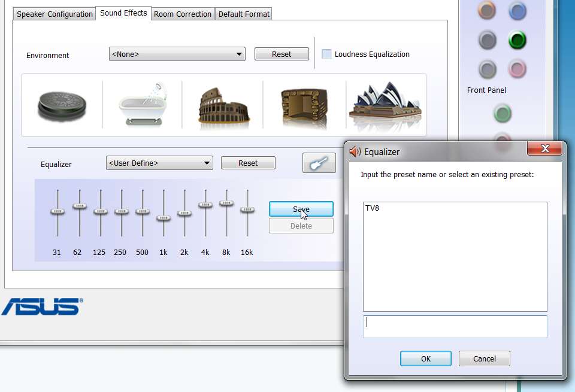Click the 1k slider handle
The image size is (575, 392).
click(164, 218)
